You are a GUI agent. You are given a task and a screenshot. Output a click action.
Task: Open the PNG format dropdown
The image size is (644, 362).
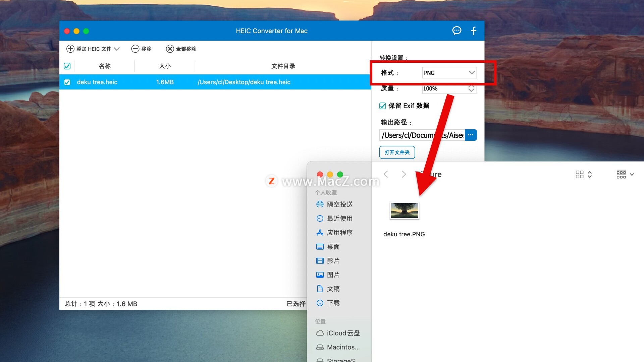coord(449,73)
